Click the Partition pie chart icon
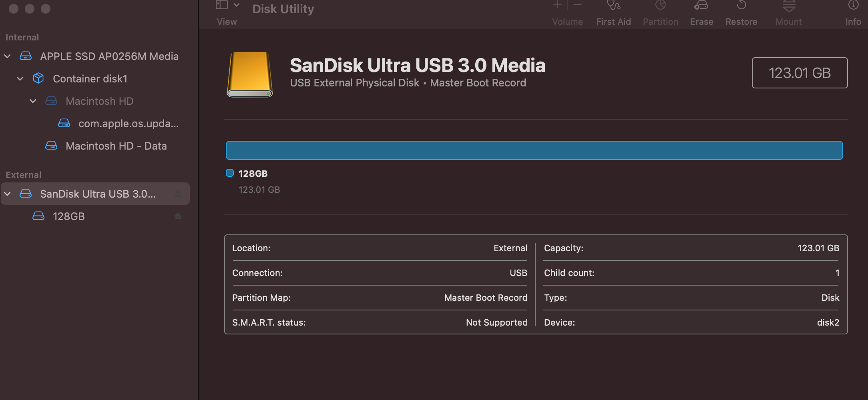868x400 pixels. (x=660, y=6)
